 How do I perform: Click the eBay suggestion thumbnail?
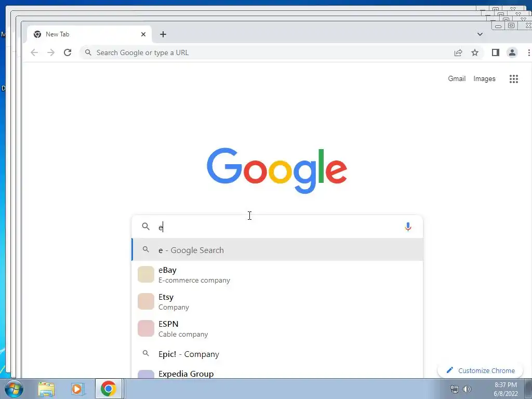coord(146,274)
